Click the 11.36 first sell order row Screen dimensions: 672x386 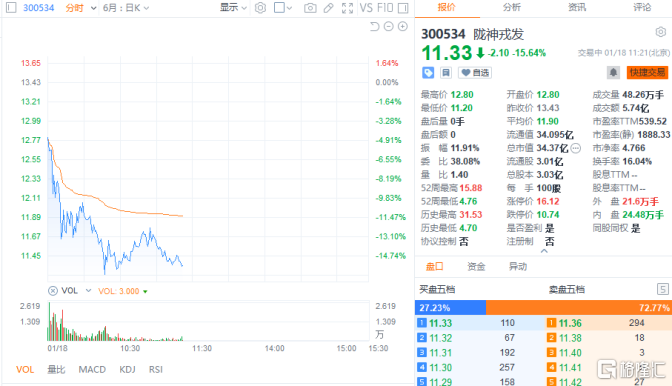pos(609,323)
